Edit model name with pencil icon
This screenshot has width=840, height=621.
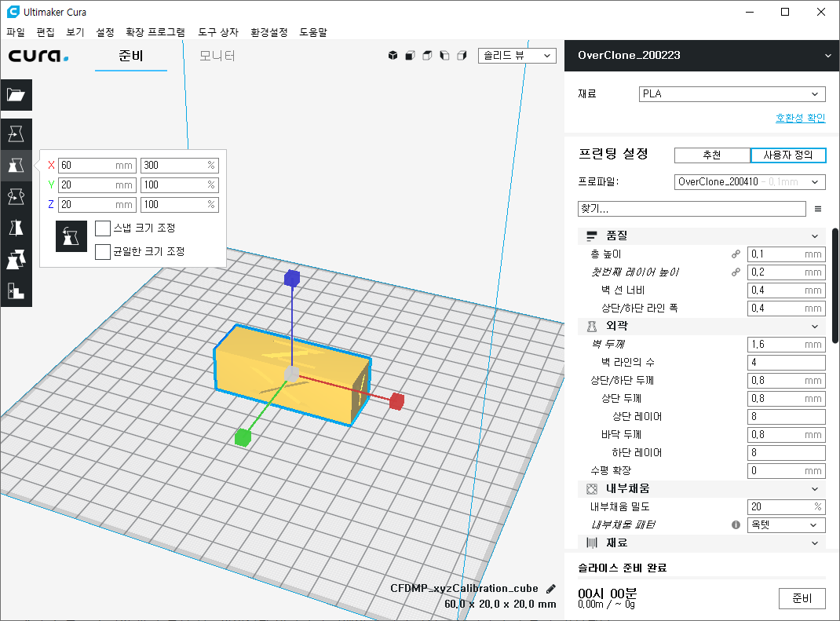tap(551, 589)
